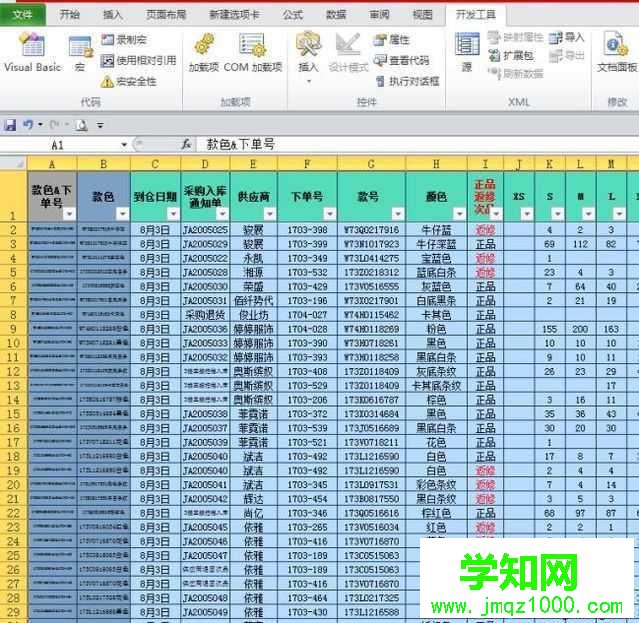Select cell 1704-027 in row 8
The width and height of the screenshot is (639, 623).
pyautogui.click(x=307, y=315)
